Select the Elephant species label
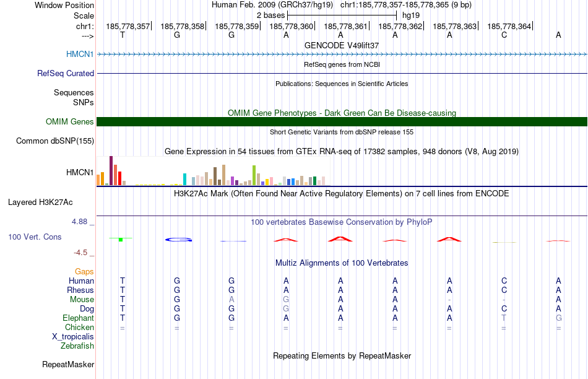 click(x=79, y=318)
